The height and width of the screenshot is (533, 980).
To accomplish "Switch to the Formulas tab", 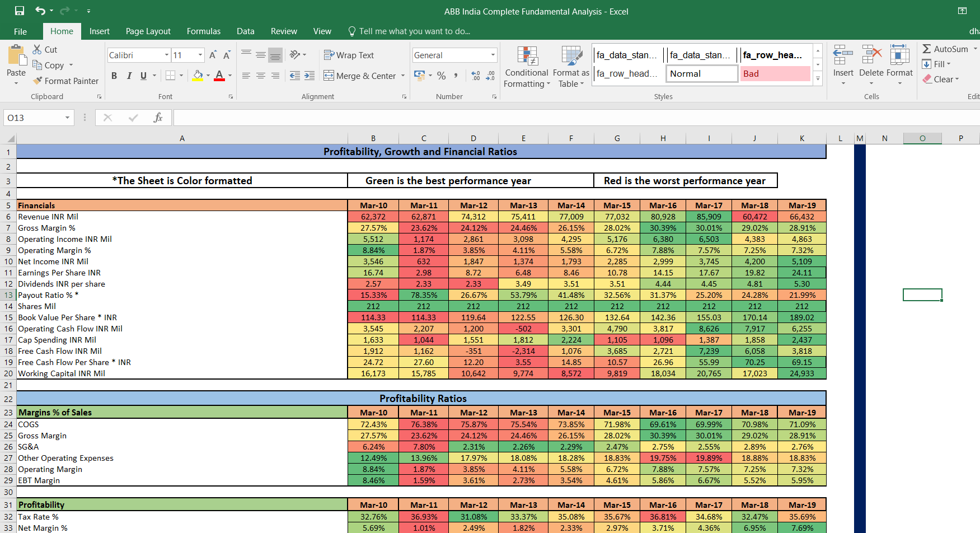I will pos(204,31).
